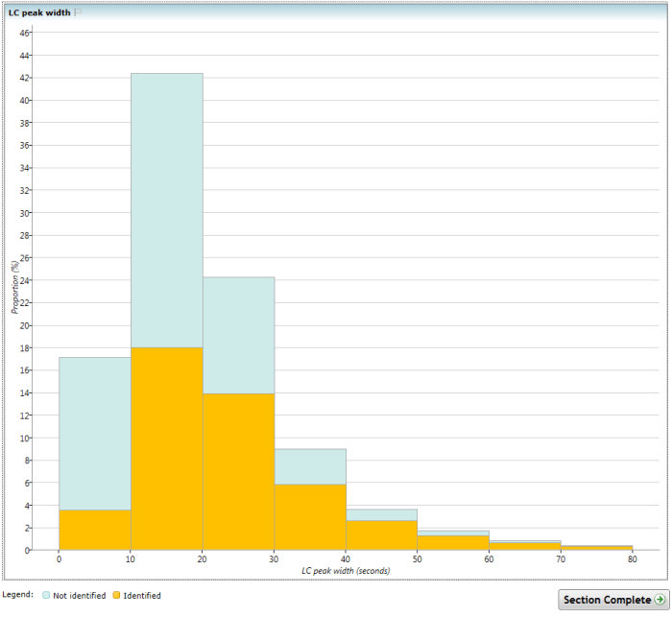Click the Identified legend orange swatch
672x617 pixels.
pos(116,595)
